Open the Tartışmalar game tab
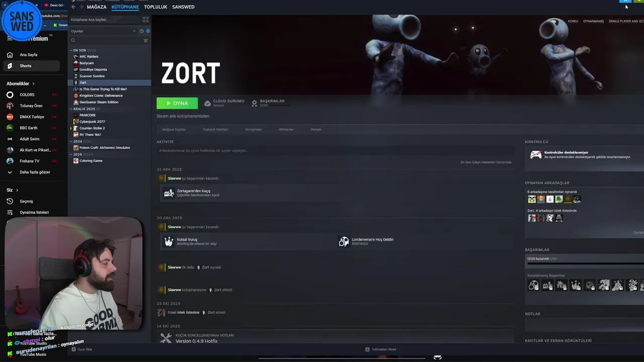Image resolution: width=644 pixels, height=362 pixels. point(254,130)
